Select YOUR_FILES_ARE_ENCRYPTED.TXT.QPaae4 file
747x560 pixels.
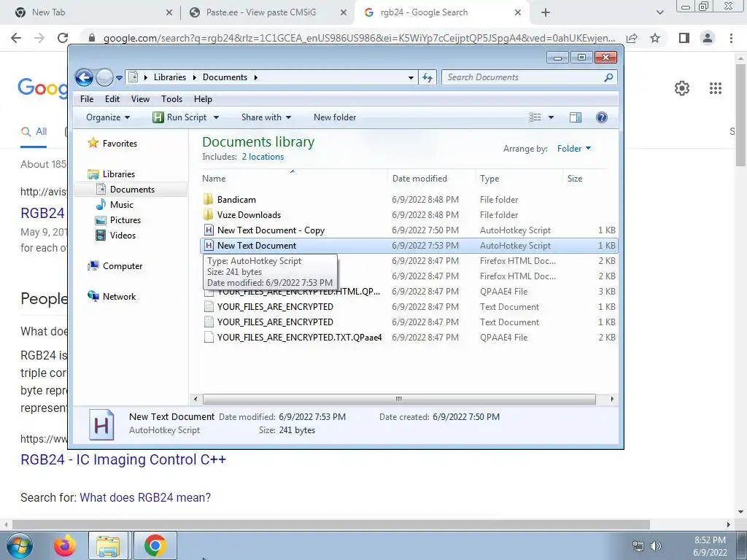pyautogui.click(x=299, y=338)
